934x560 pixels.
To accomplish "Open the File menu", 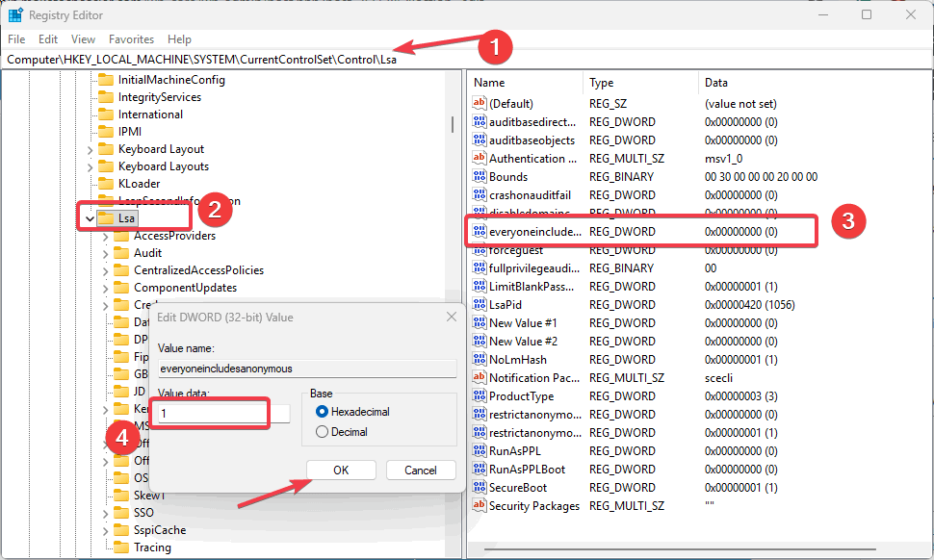I will coord(16,38).
